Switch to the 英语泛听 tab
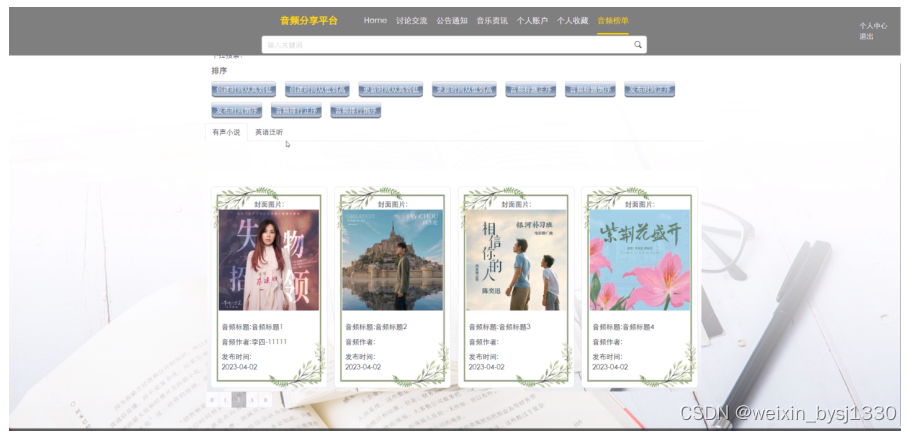This screenshot has width=912, height=433. [x=269, y=132]
